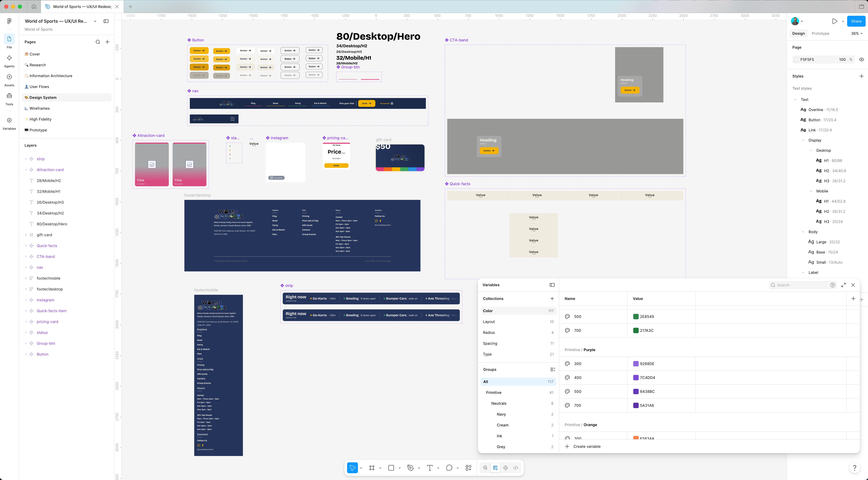The width and height of the screenshot is (868, 480).
Task: Select the Rectangle shape tool
Action: click(x=391, y=467)
